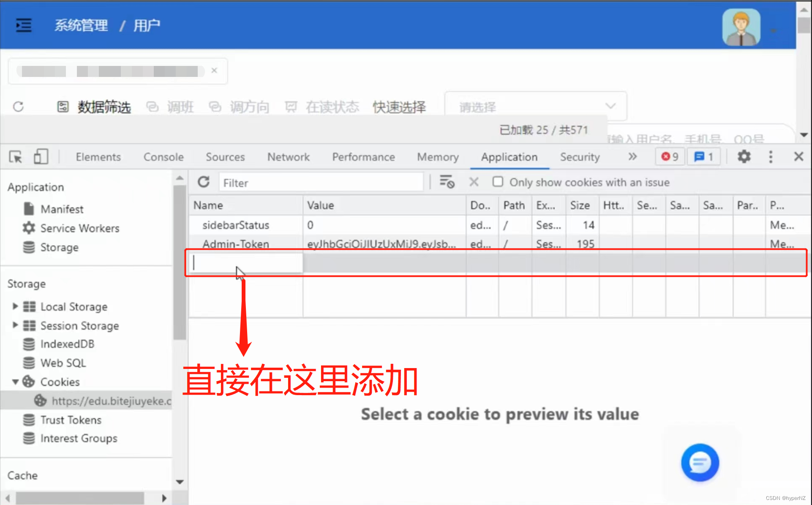Open DevTools three-dot customize menu
This screenshot has height=505, width=812.
(771, 157)
